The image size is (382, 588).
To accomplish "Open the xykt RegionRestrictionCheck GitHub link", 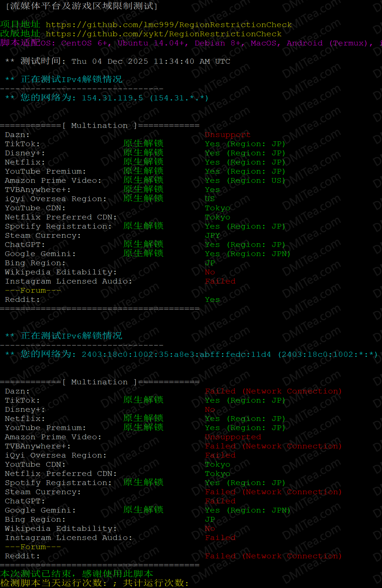I will click(163, 34).
